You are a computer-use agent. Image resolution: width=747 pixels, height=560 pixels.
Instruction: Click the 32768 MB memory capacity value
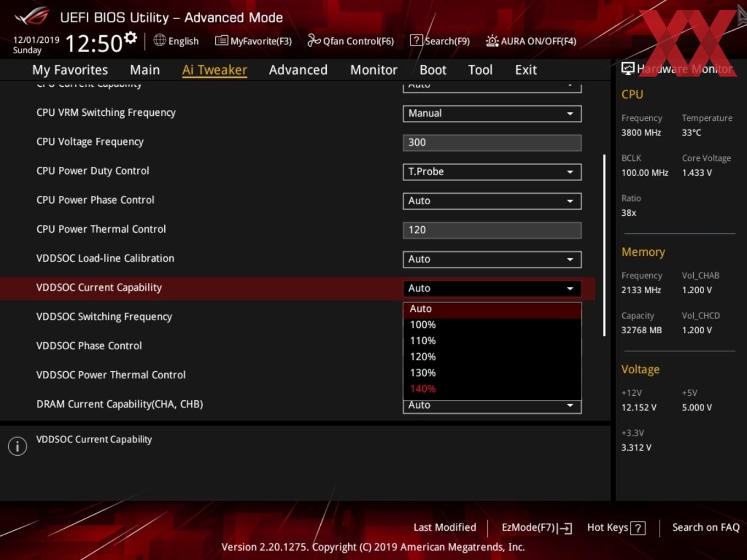coord(641,330)
